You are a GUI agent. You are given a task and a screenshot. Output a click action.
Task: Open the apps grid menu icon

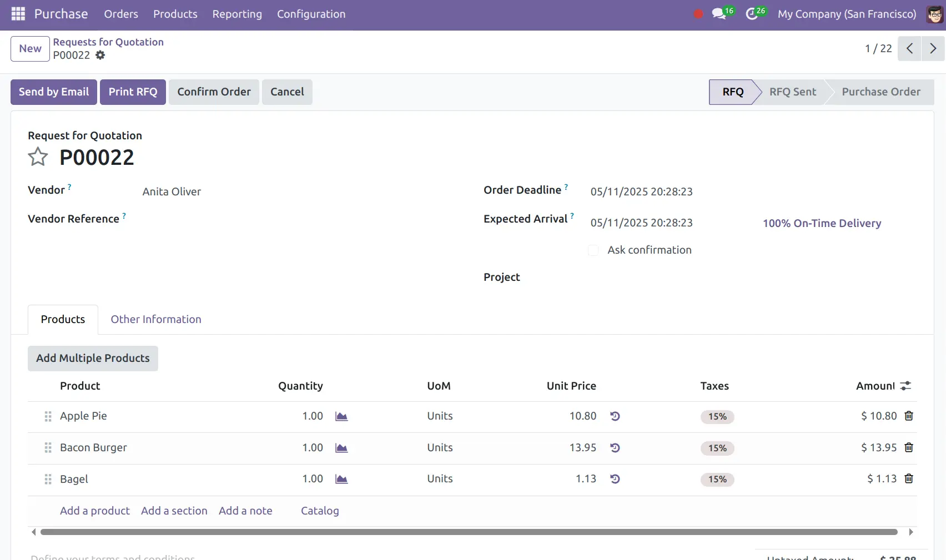click(18, 14)
